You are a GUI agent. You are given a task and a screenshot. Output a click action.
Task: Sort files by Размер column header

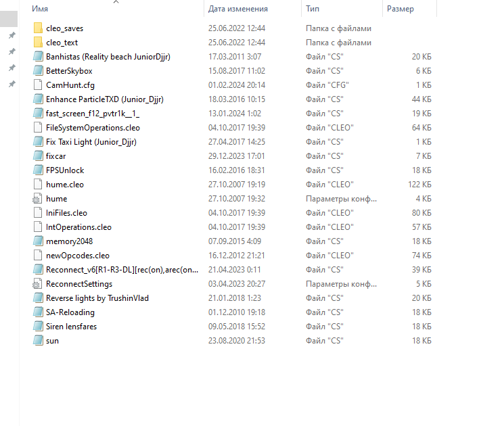point(400,9)
